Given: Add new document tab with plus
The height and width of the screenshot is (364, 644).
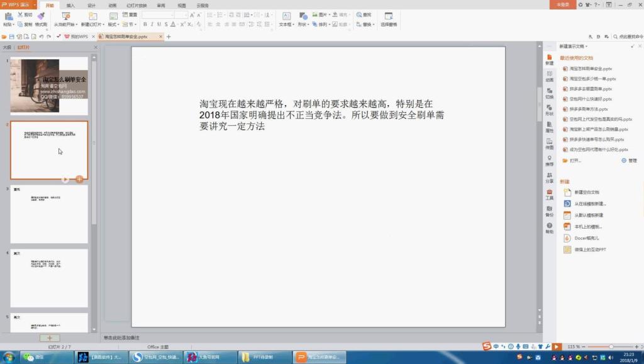Looking at the screenshot, I should [169, 37].
